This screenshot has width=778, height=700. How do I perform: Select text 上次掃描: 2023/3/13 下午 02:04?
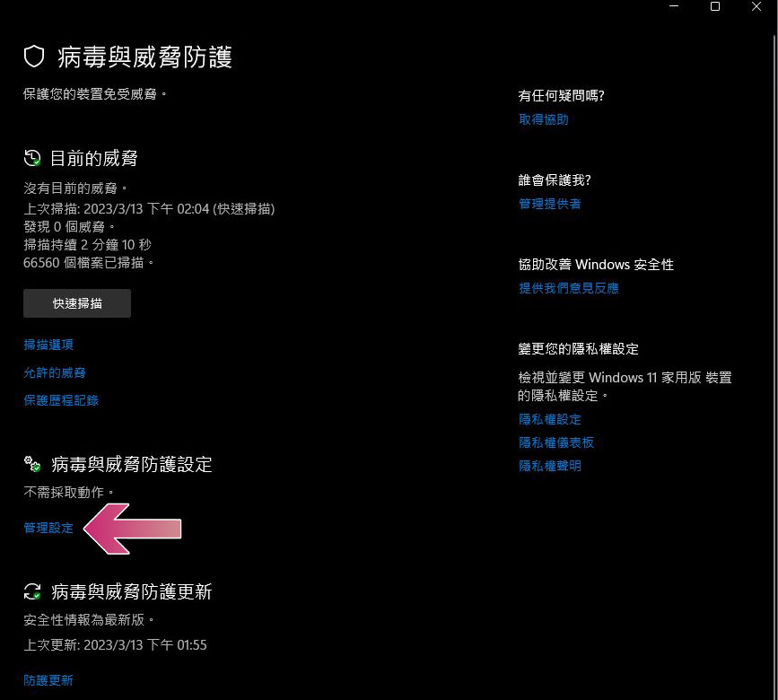(116, 209)
